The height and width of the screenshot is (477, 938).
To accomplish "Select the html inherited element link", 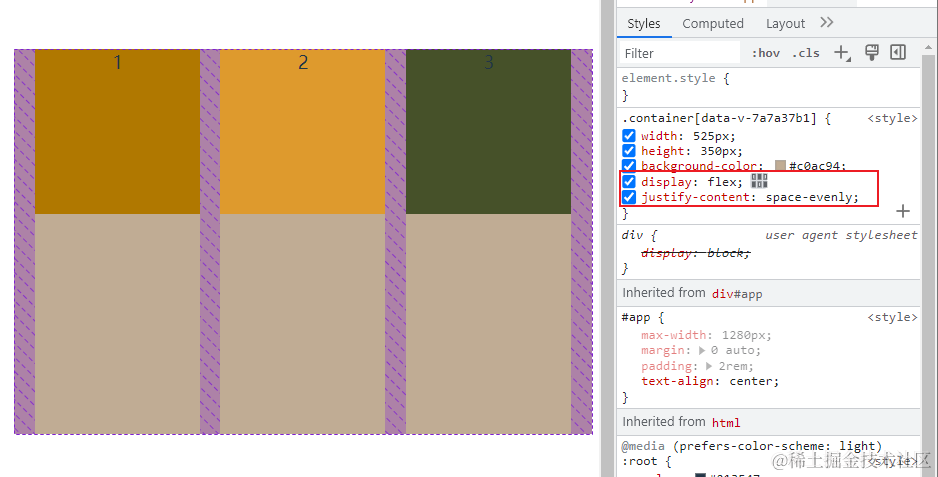I will tap(726, 423).
